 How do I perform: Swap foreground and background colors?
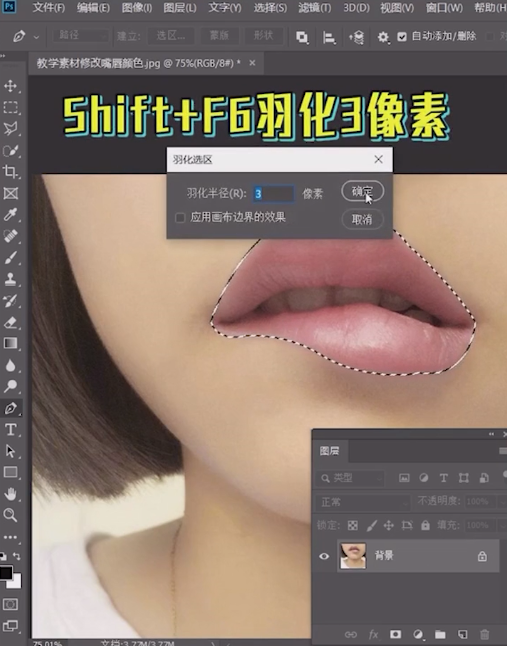[x=16, y=556]
